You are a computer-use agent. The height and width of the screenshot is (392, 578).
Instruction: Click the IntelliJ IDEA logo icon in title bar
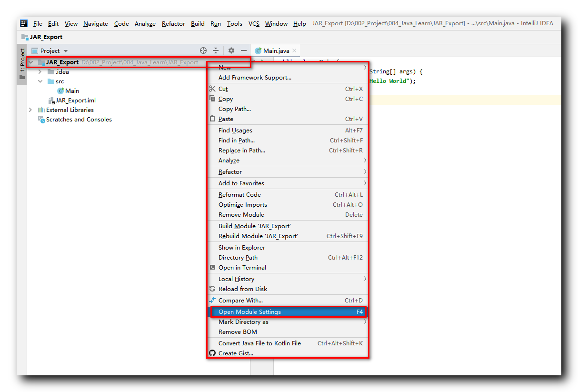coord(24,23)
